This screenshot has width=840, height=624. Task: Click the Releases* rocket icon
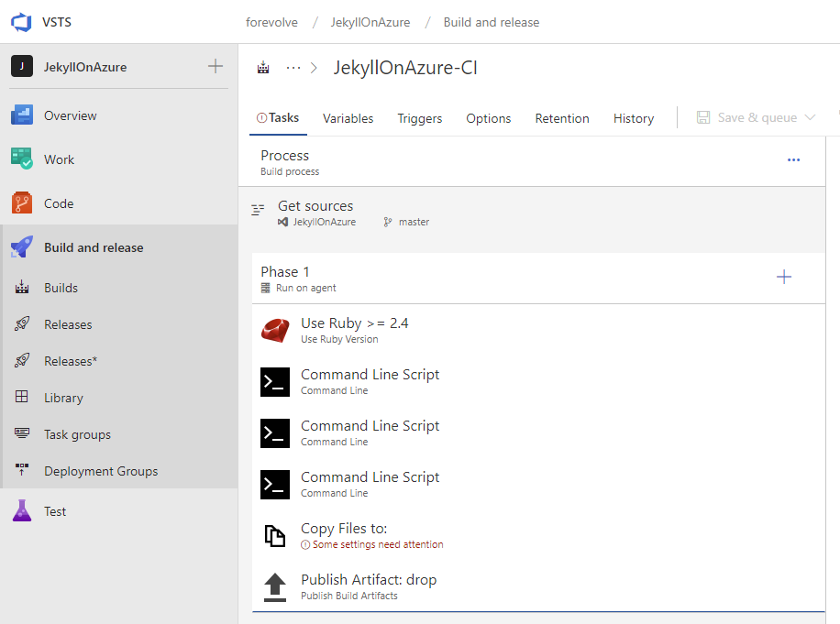(22, 361)
